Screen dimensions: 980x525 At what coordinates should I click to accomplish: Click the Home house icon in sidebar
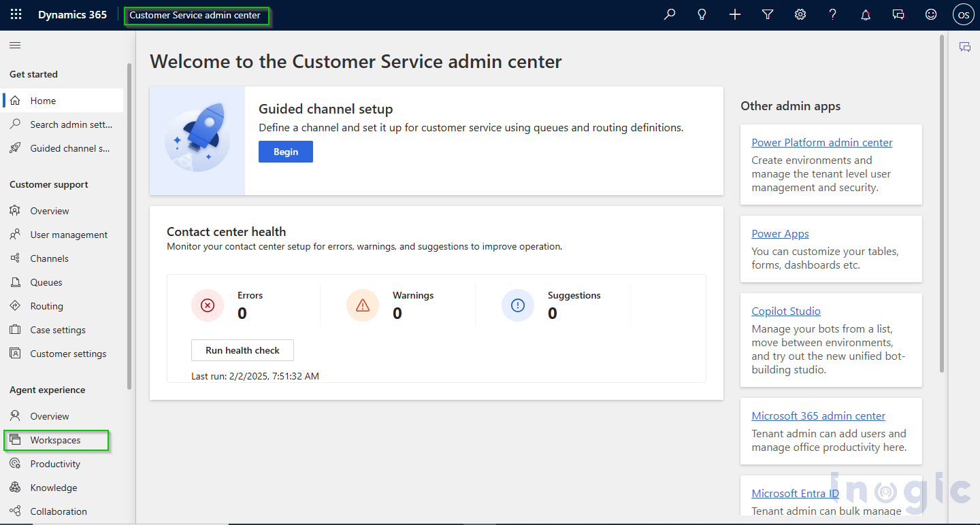tap(15, 101)
